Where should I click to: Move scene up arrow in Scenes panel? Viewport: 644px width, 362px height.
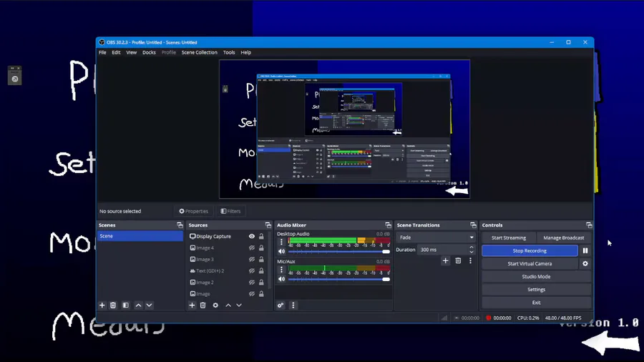138,305
